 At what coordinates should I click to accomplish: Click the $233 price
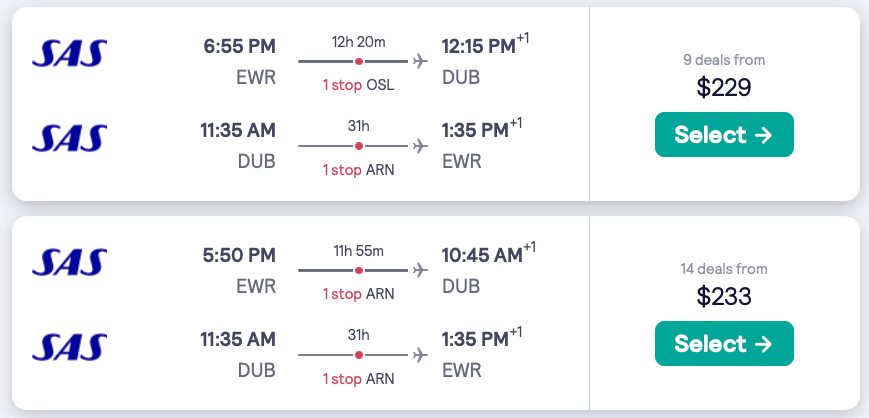point(724,297)
